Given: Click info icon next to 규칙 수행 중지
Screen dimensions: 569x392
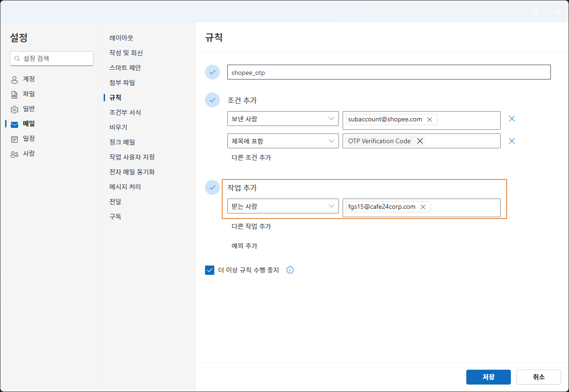Looking at the screenshot, I should tap(290, 270).
